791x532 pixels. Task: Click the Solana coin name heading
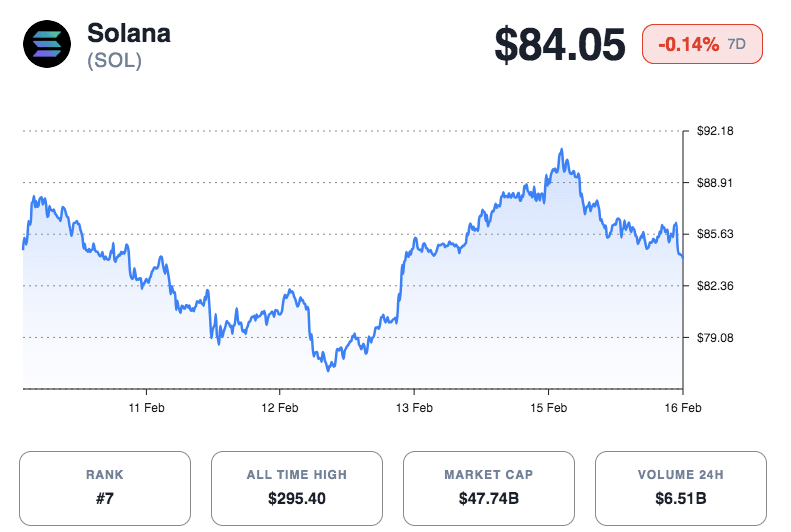129,32
